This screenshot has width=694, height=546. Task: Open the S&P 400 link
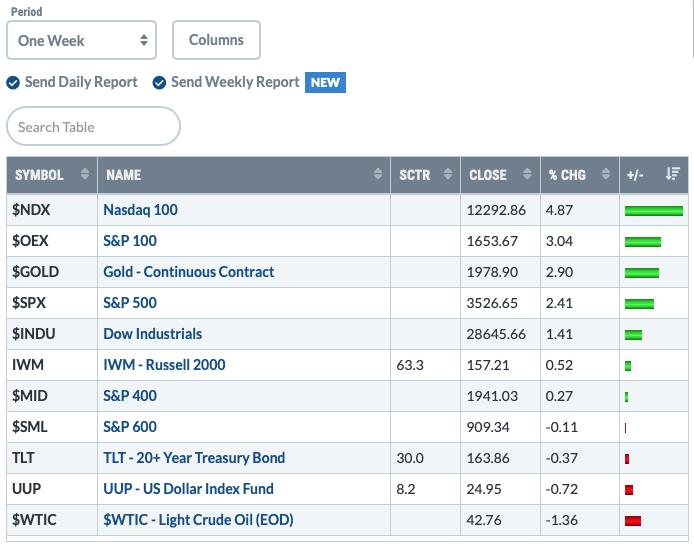click(130, 396)
